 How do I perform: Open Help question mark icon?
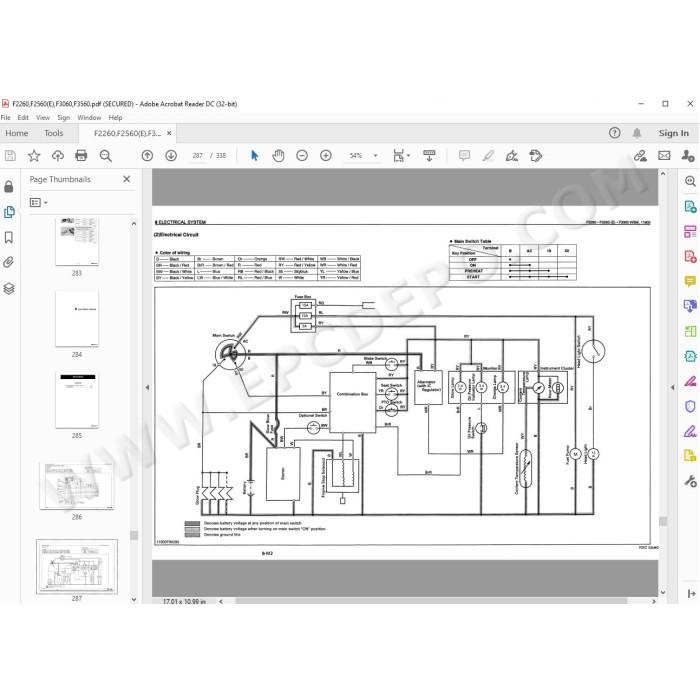click(x=615, y=133)
